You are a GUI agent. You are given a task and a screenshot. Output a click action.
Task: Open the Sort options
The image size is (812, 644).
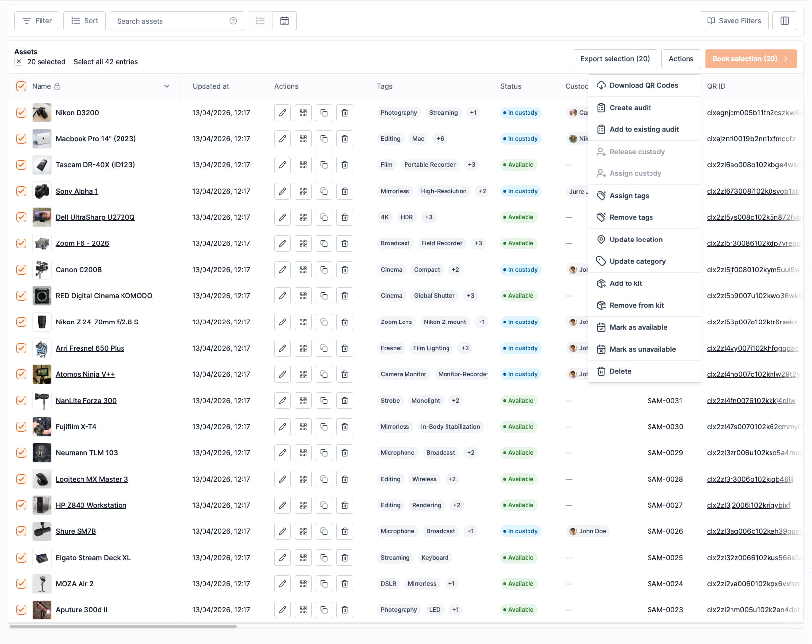click(84, 21)
